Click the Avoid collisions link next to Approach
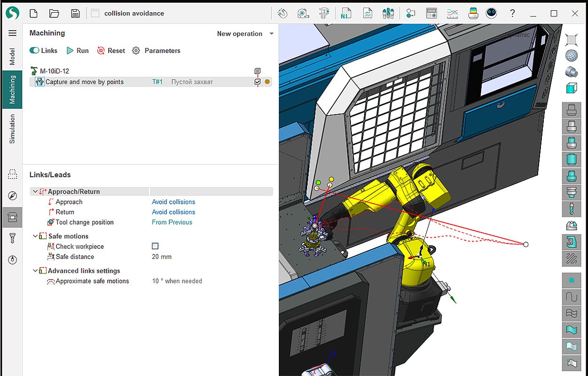This screenshot has width=588, height=376. (173, 202)
